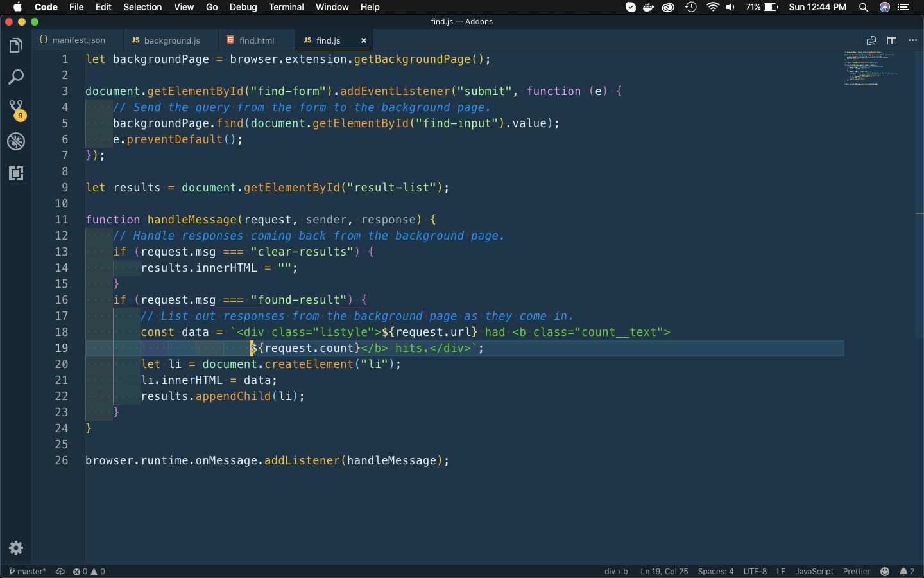Open the editor More Actions ellipsis menu
Image resolution: width=924 pixels, height=578 pixels.
pos(912,40)
